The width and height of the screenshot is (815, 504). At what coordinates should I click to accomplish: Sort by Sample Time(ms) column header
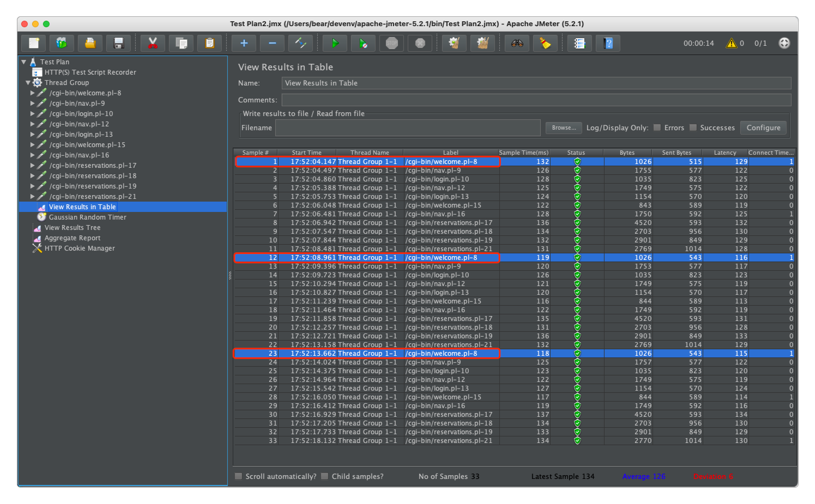[x=524, y=153]
